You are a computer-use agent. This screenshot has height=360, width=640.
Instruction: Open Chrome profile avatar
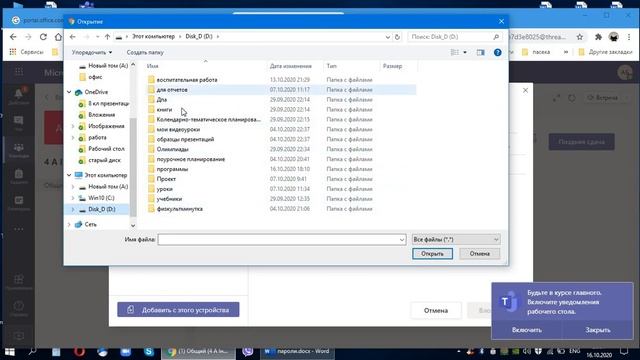(x=613, y=37)
